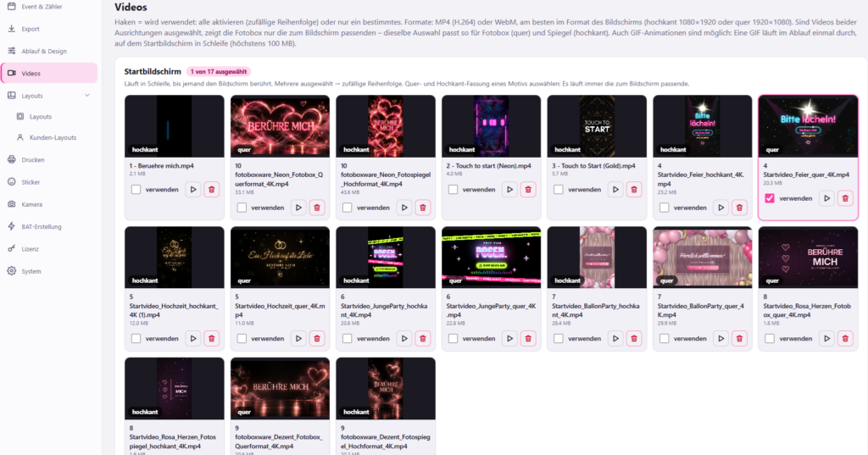The width and height of the screenshot is (868, 455).
Task: Delete 3 - Touch to Start (Gold).mp4
Action: tap(634, 189)
